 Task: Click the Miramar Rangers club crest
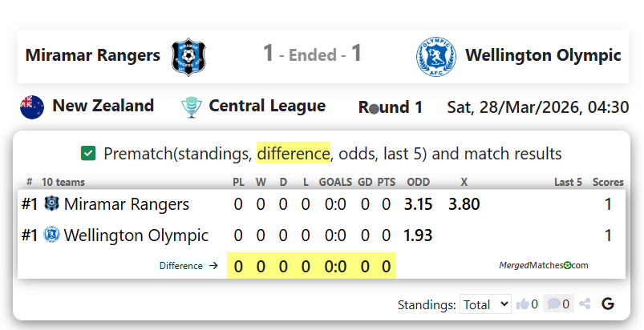point(189,56)
